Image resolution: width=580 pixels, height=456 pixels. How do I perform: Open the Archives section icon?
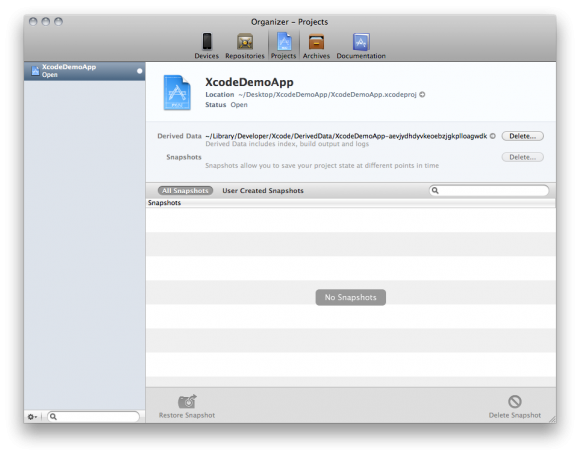[x=316, y=41]
